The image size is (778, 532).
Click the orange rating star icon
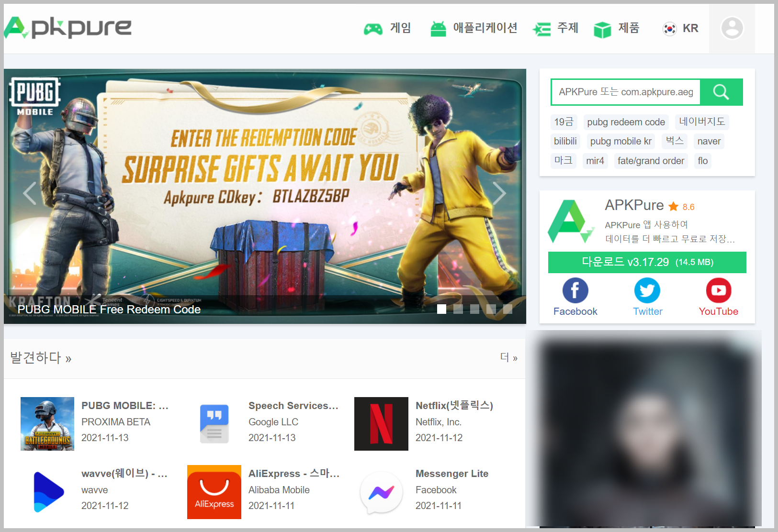[x=673, y=207]
